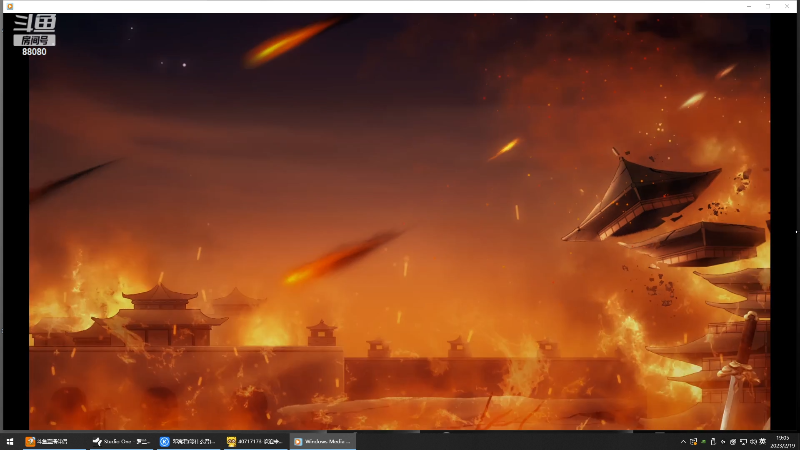Open the blue K music app on taskbar
This screenshot has width=800, height=450.
point(188,441)
